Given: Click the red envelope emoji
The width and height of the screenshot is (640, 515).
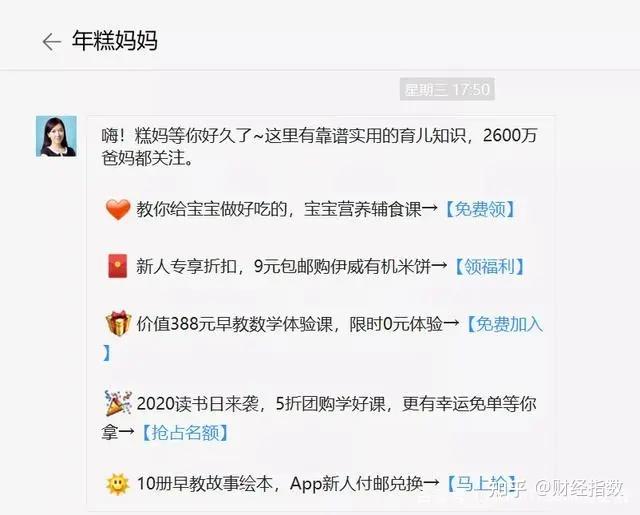Looking at the screenshot, I should (x=118, y=266).
